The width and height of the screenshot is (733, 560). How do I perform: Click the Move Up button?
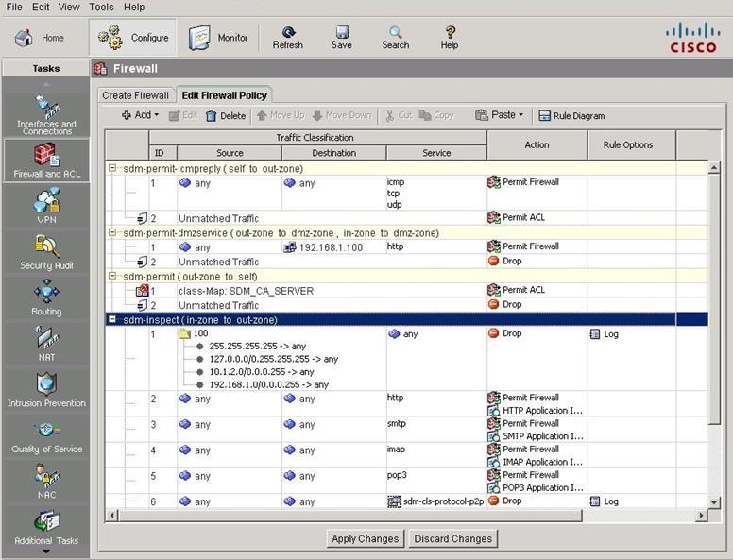(x=281, y=115)
